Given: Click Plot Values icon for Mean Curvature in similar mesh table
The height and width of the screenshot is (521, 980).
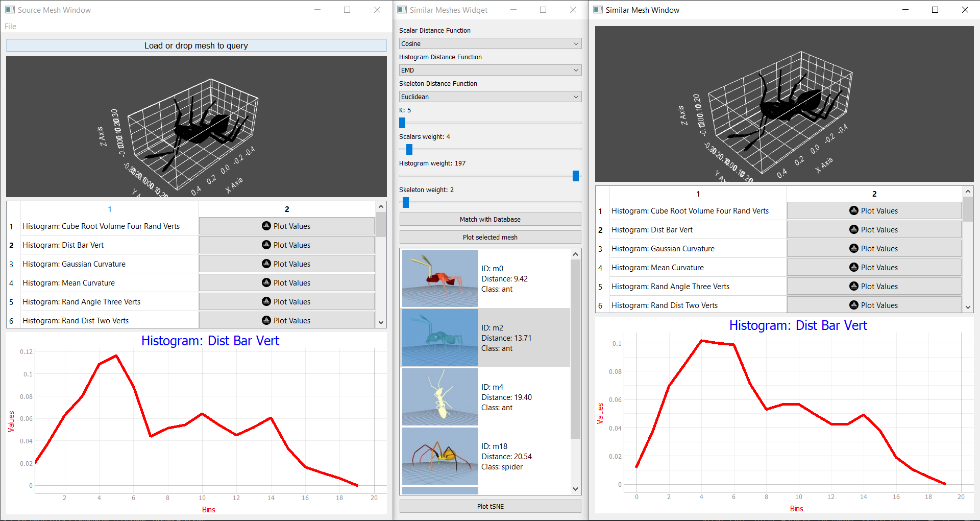Looking at the screenshot, I should tap(853, 267).
